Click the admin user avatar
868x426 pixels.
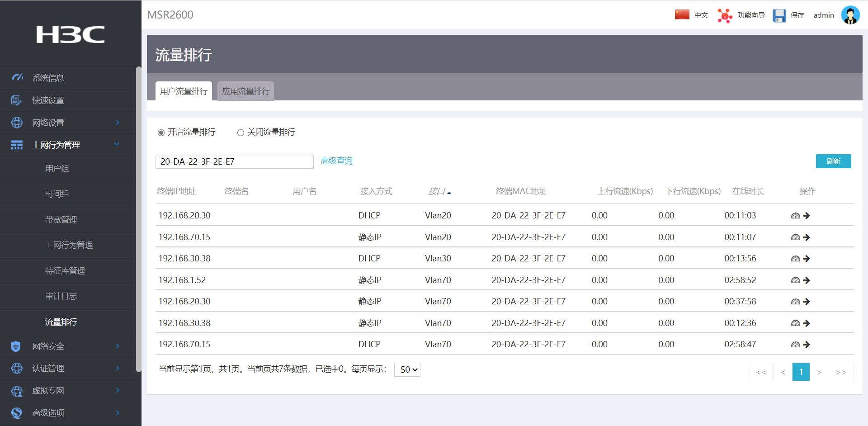coord(850,15)
